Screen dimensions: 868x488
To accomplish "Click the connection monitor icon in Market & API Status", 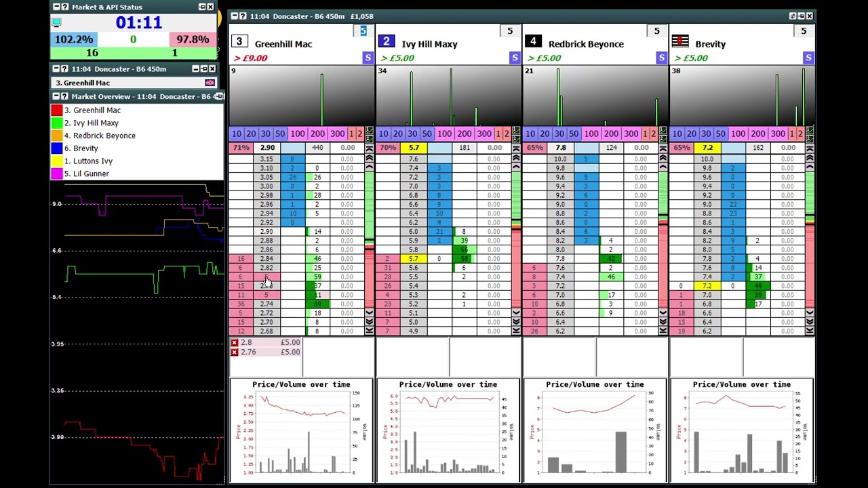I will point(56,23).
